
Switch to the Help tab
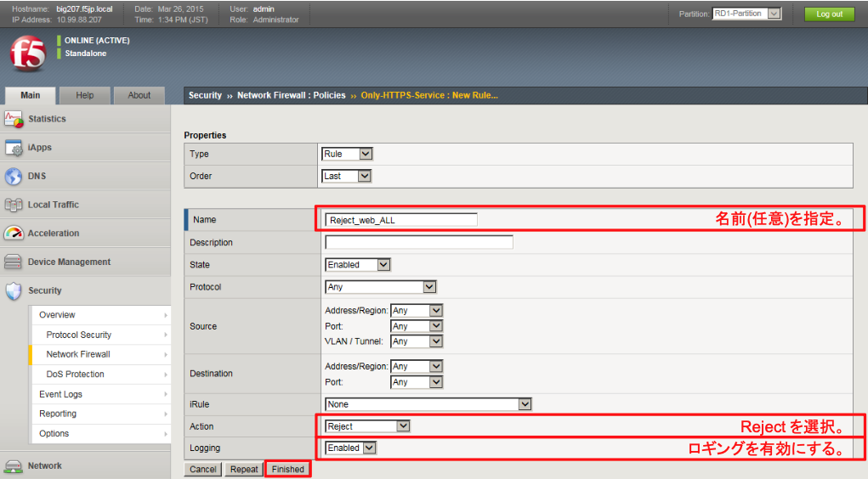pyautogui.click(x=85, y=95)
